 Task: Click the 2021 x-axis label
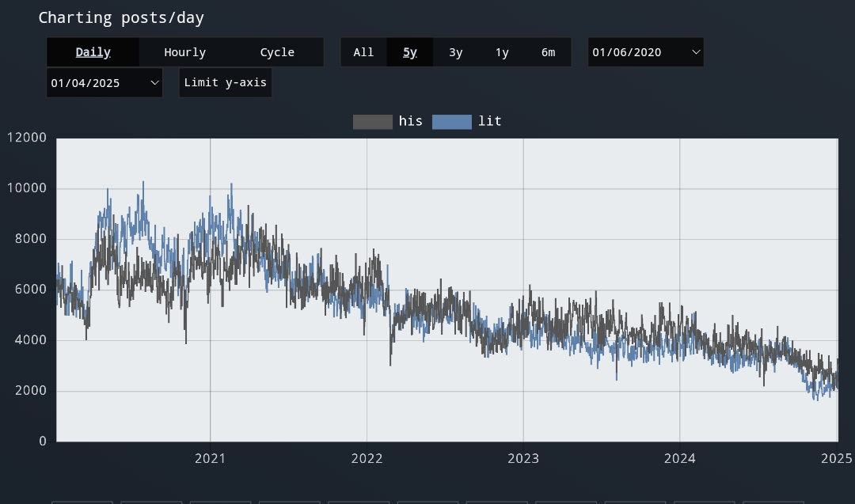coord(210,458)
